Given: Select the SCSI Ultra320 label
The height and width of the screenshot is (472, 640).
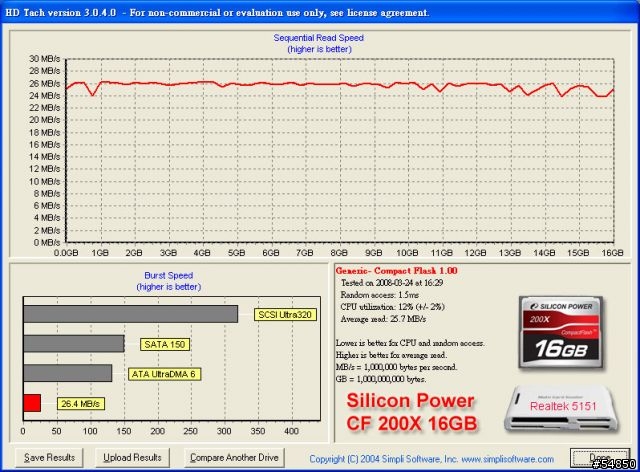Looking at the screenshot, I should (x=285, y=315).
